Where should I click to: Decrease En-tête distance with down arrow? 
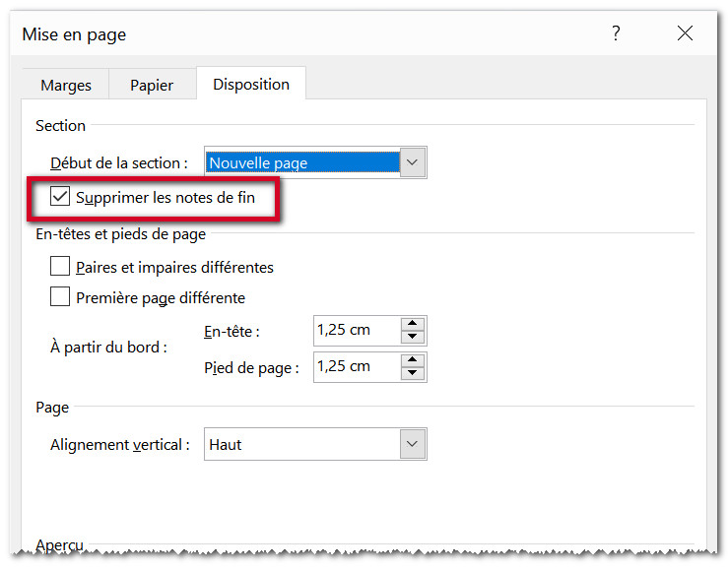pos(413,338)
